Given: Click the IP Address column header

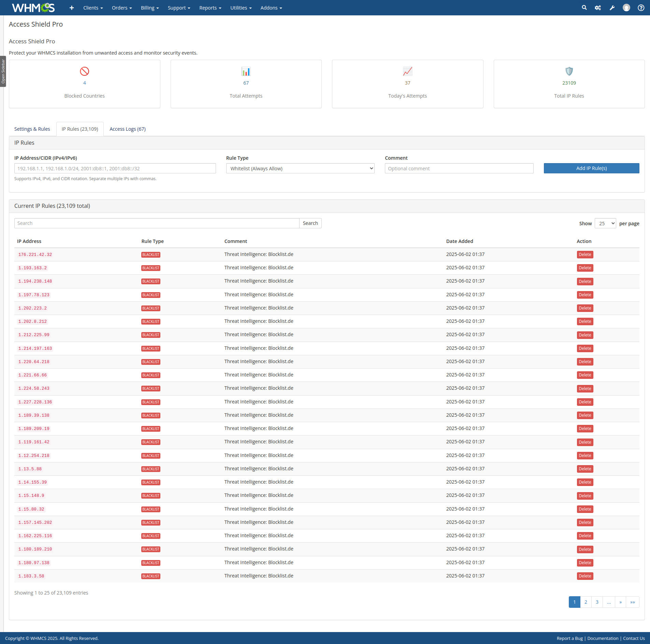Looking at the screenshot, I should coord(29,241).
